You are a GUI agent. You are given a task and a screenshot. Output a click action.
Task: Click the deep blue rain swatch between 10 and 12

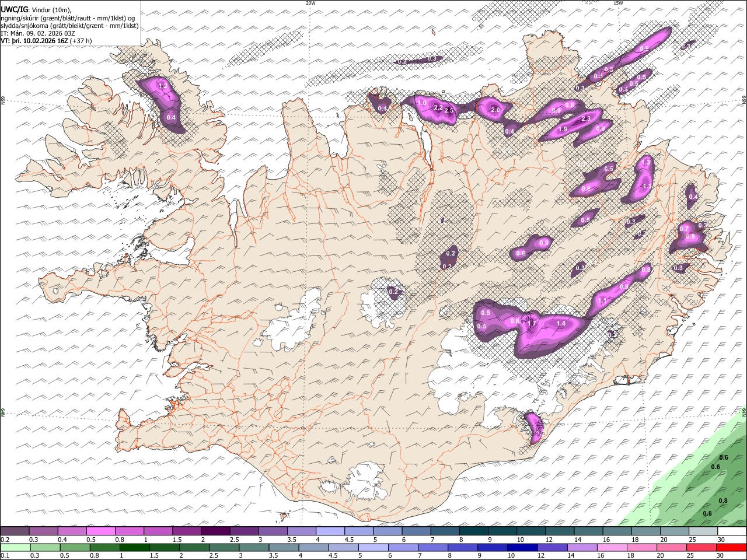pos(522,547)
